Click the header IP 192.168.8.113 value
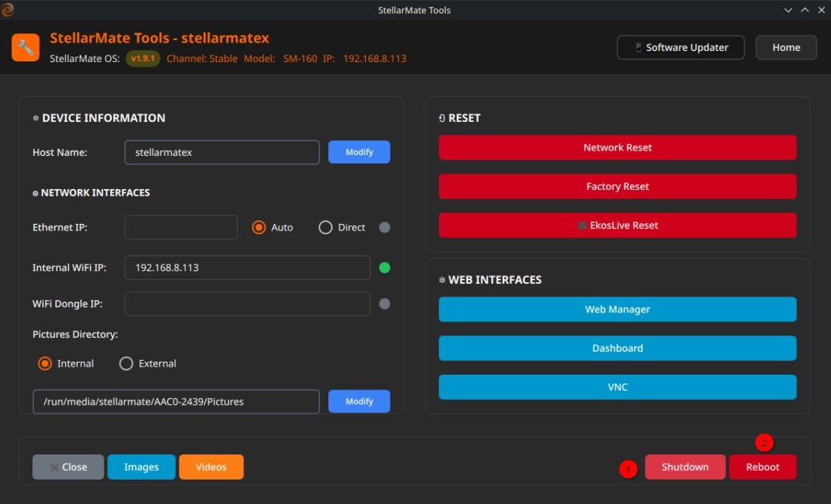The image size is (831, 504). [375, 59]
